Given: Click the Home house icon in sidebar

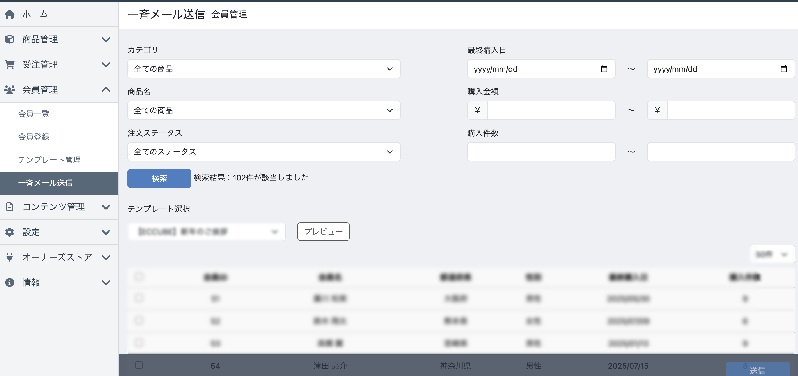Looking at the screenshot, I should (x=9, y=15).
